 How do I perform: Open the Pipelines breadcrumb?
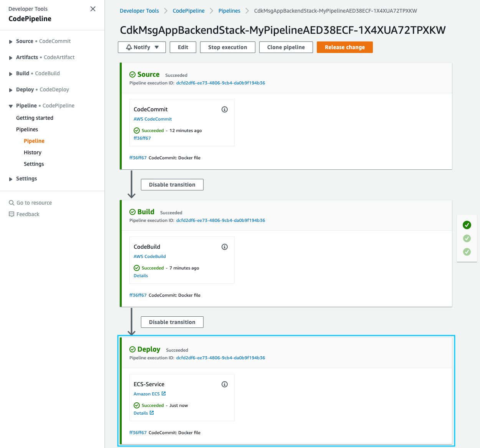[229, 11]
